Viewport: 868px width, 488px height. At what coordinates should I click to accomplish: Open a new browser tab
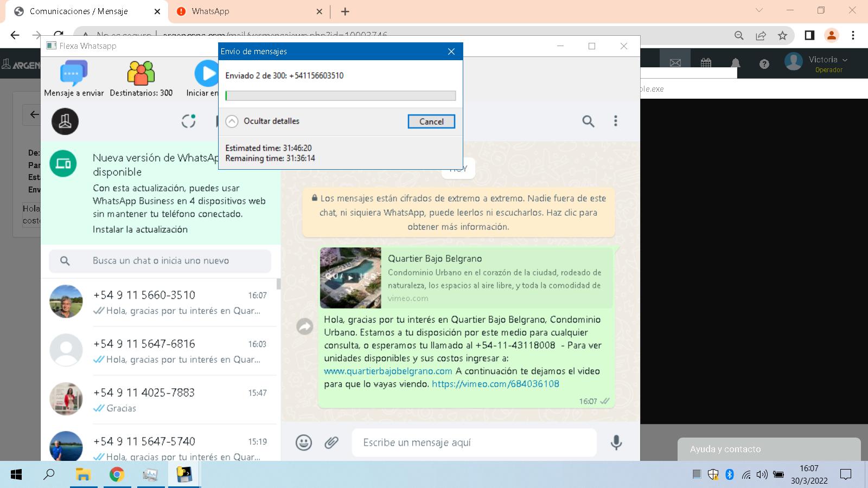click(x=345, y=11)
